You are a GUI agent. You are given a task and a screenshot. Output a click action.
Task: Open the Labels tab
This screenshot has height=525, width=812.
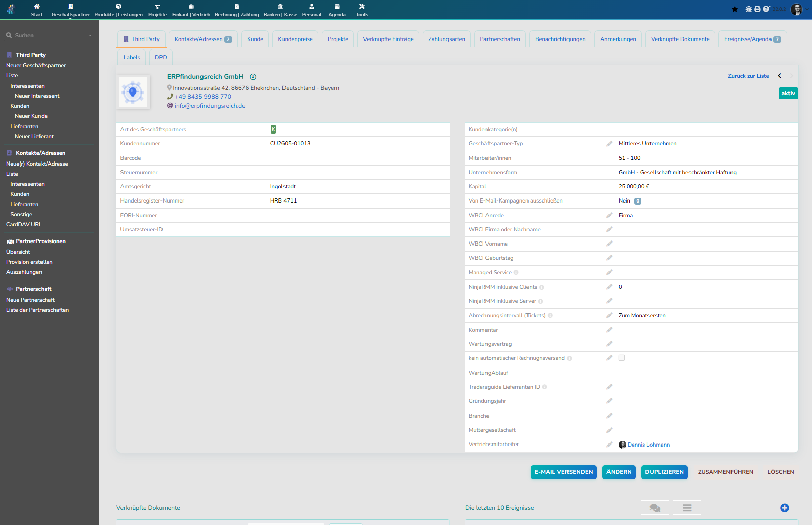coord(132,57)
